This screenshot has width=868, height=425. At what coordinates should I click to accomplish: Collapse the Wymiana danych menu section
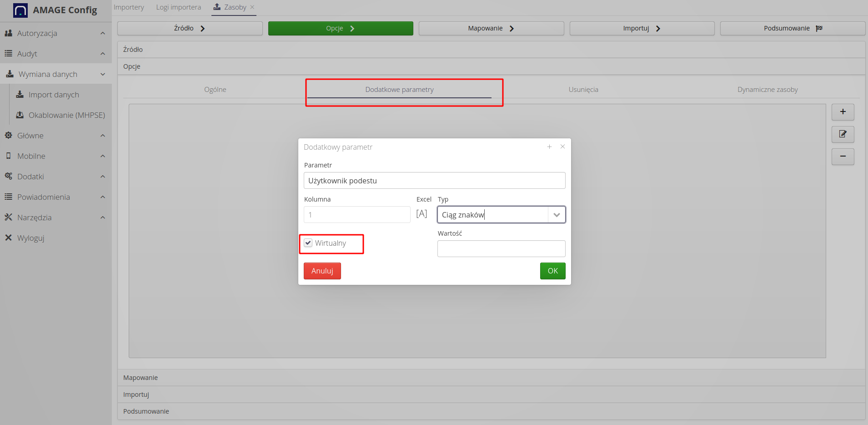[103, 74]
